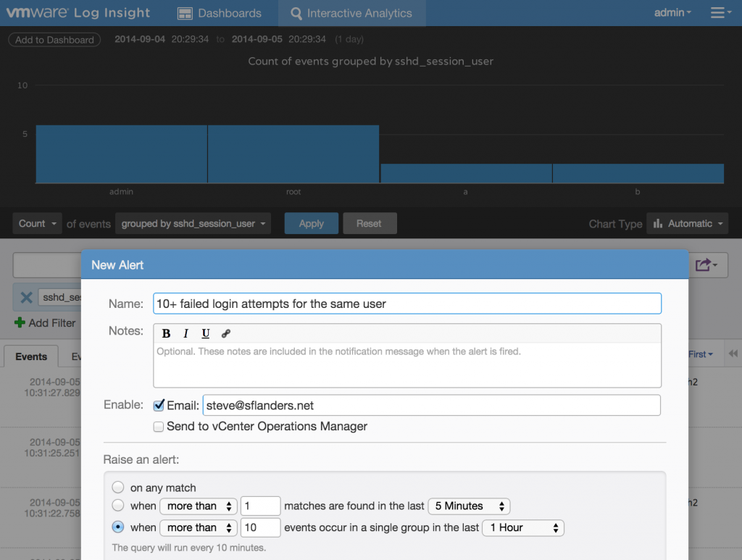Image resolution: width=742 pixels, height=560 pixels.
Task: Open the Count aggregation dropdown
Action: pos(38,224)
